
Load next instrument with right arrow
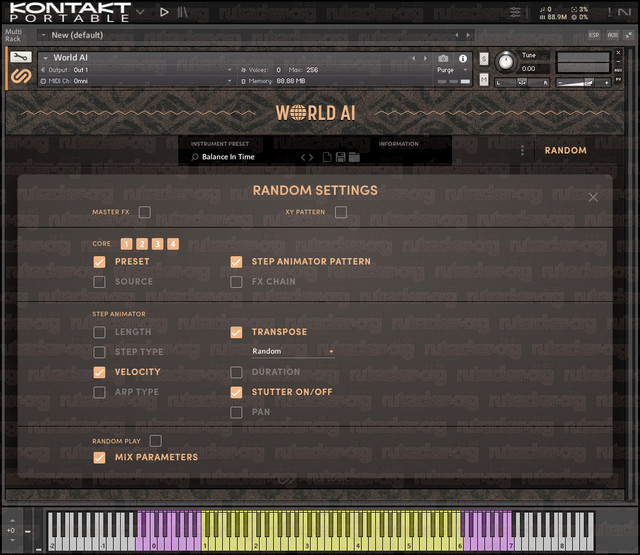click(425, 58)
